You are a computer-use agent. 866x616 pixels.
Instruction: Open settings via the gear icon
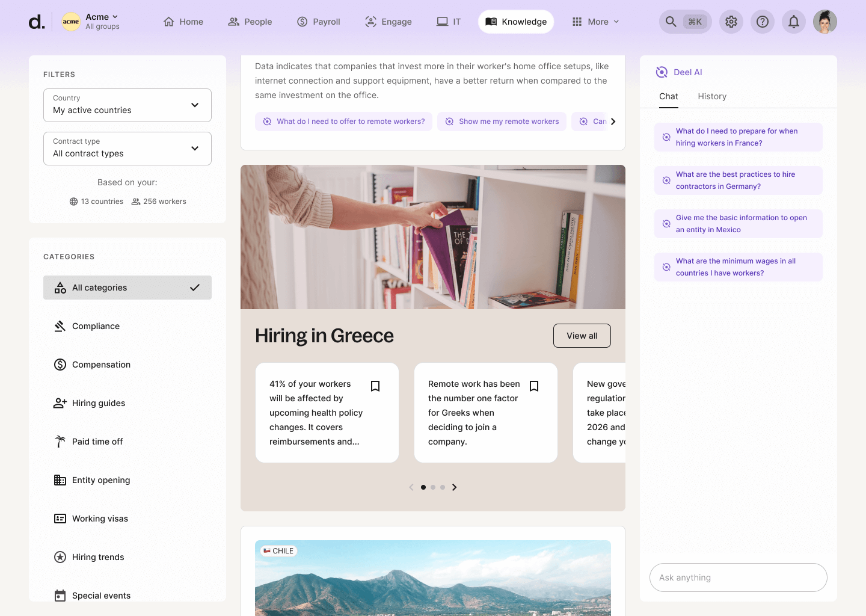(x=731, y=21)
